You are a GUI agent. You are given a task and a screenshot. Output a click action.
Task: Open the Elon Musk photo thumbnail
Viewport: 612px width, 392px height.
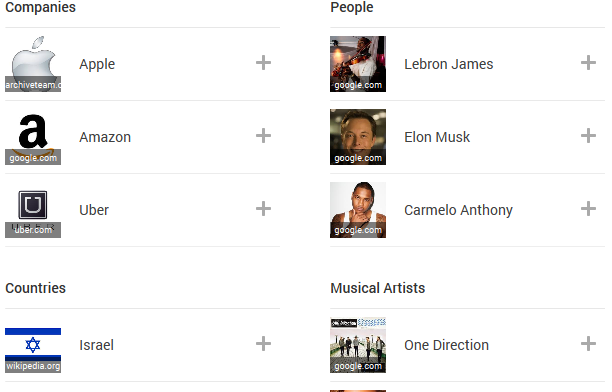pyautogui.click(x=358, y=137)
